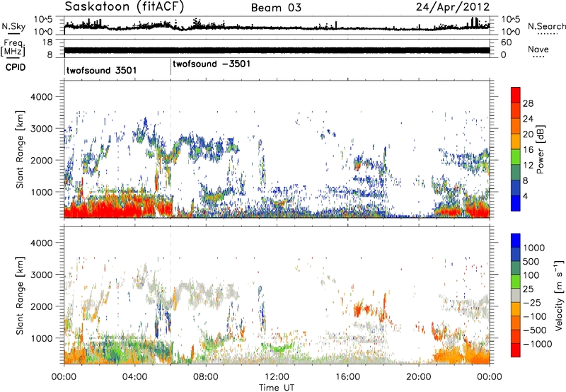The height and width of the screenshot is (392, 566).
Task: Pick the light green Power segment between 12 and 16
Action: click(516, 157)
